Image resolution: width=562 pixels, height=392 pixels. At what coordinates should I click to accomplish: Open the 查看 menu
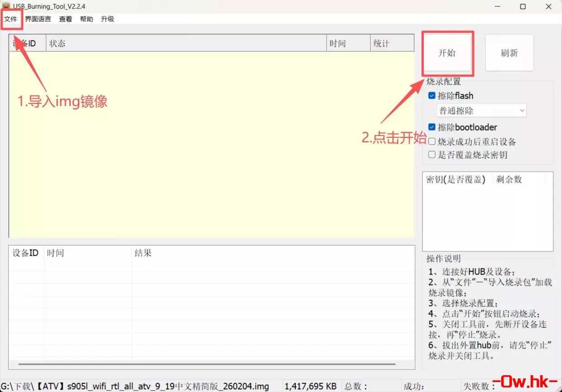pos(65,19)
